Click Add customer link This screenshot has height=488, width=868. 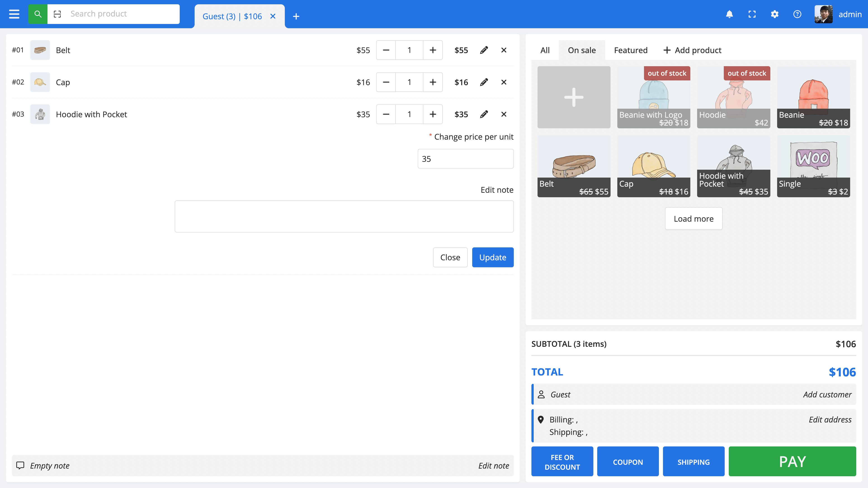point(827,394)
